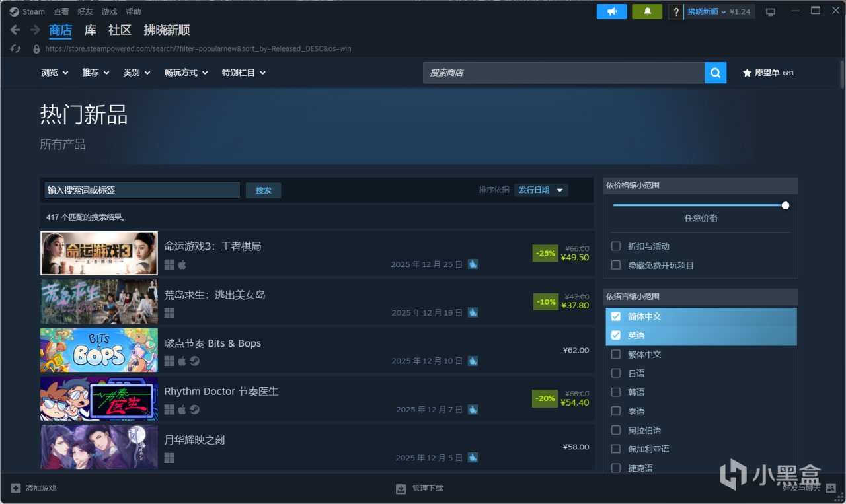Expand the 浏览 store menu
Screen dimensions: 846x504
[55, 73]
